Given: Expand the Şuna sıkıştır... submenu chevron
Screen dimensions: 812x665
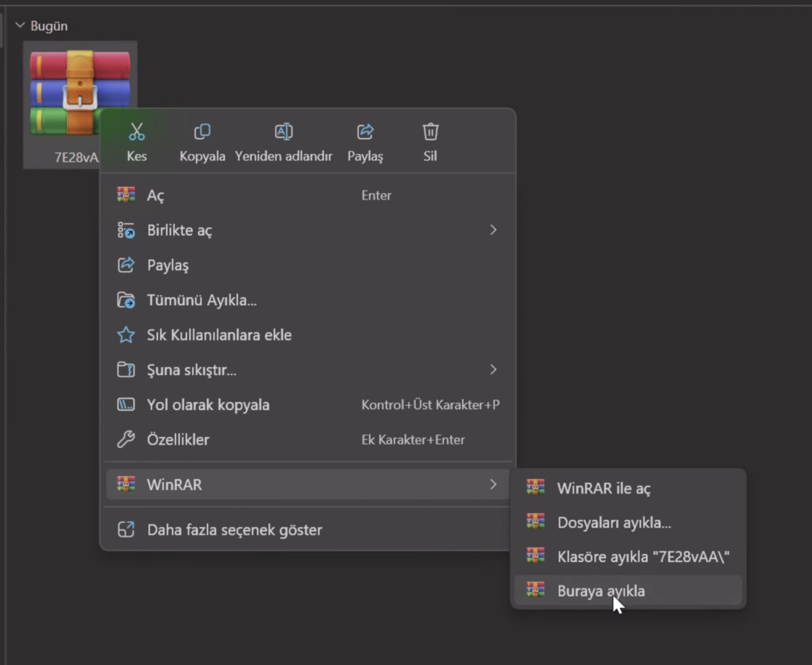Looking at the screenshot, I should point(493,370).
